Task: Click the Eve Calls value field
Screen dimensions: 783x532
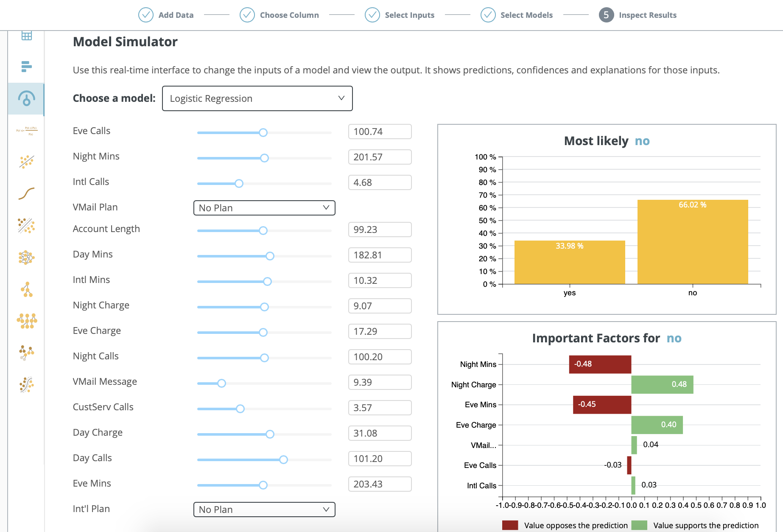Action: [380, 132]
